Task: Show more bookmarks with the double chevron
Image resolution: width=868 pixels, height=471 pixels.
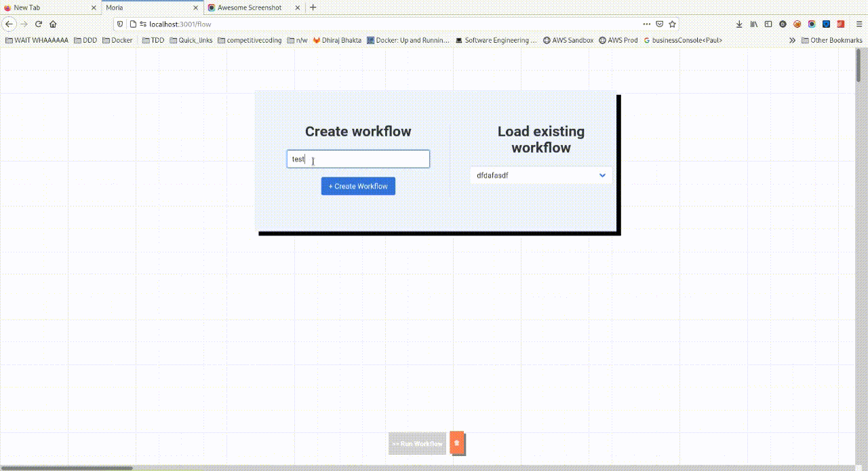Action: point(792,41)
